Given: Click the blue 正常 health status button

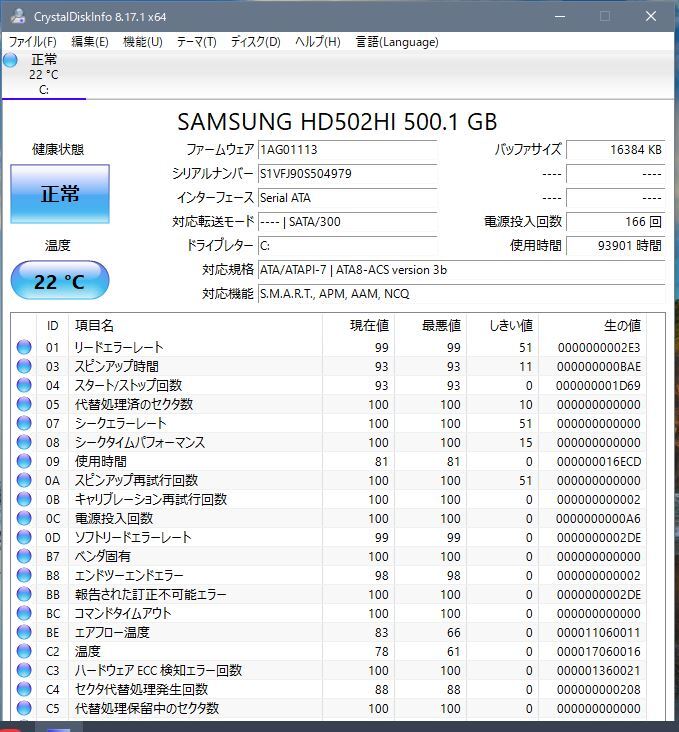Looking at the screenshot, I should (60, 194).
